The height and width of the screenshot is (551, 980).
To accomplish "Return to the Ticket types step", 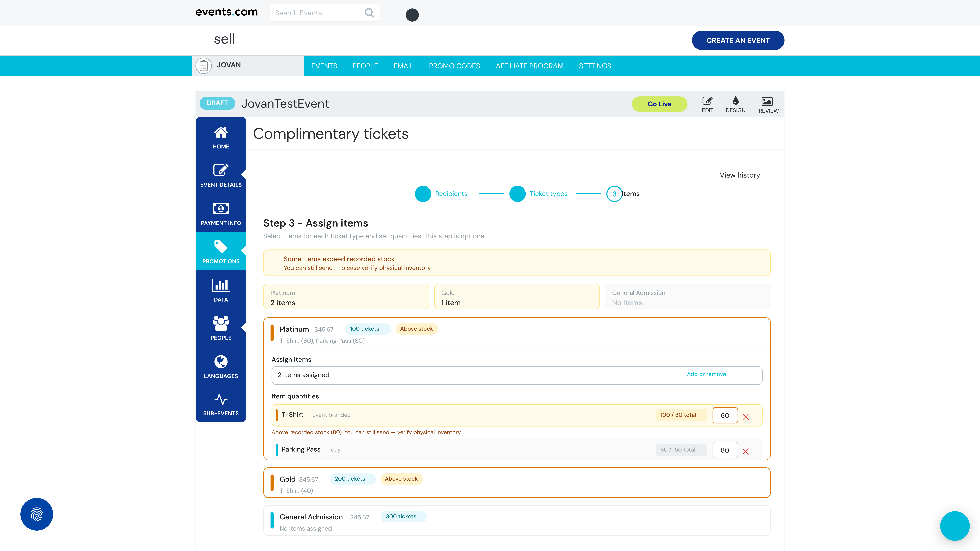I will 517,194.
